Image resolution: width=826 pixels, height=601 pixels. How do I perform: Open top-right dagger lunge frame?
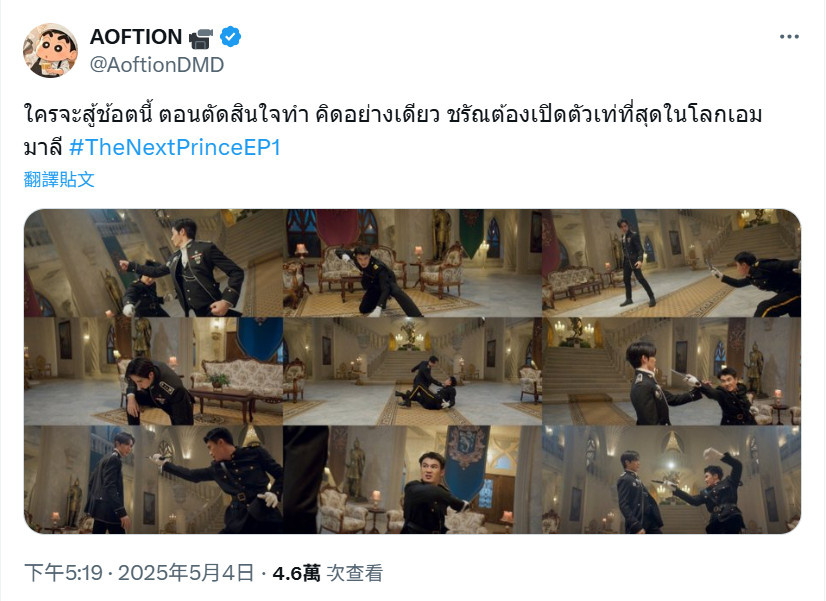672,263
